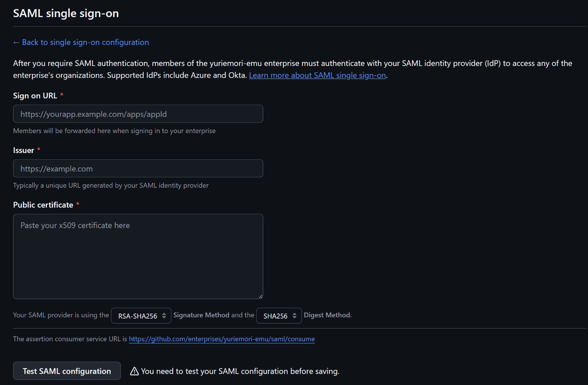Click the stepper arrows on the Signature Method selector

(163, 315)
